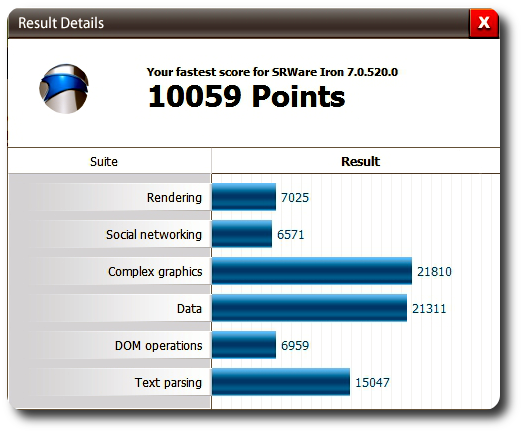Click the Result column header
Viewport: 523px width, 433px height.
pyautogui.click(x=360, y=161)
